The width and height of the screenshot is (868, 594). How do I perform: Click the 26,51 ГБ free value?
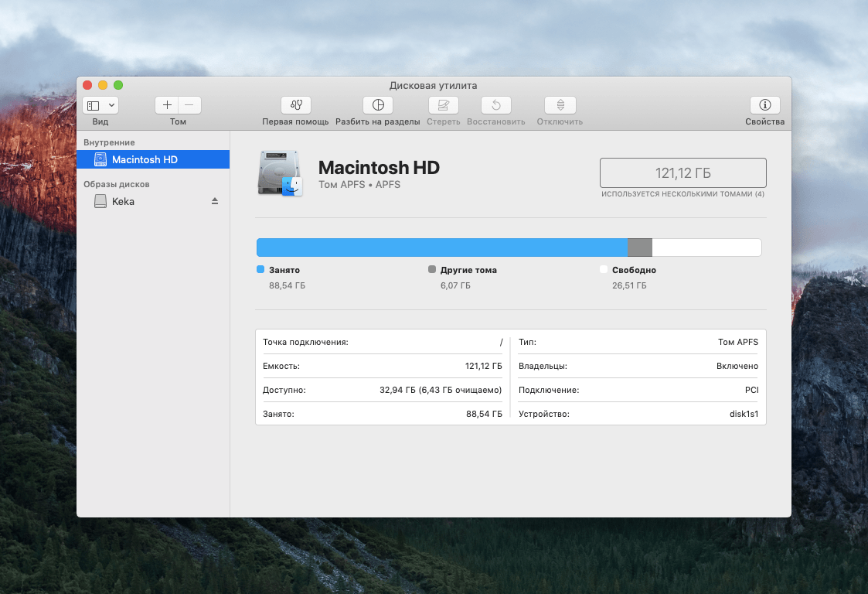tap(629, 285)
